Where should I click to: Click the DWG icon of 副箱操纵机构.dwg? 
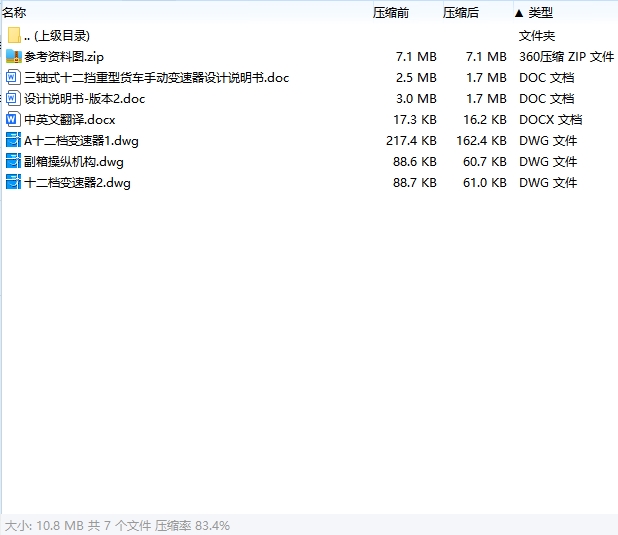coord(13,161)
